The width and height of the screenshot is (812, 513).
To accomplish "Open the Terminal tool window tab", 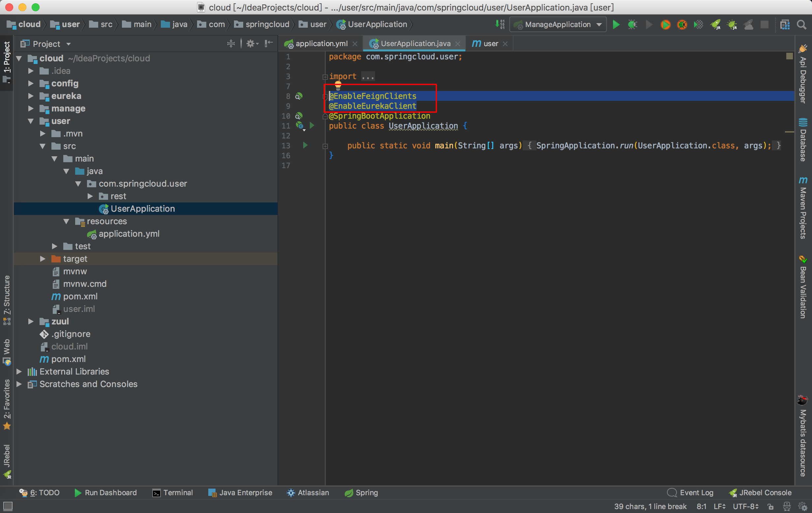I will pyautogui.click(x=173, y=493).
